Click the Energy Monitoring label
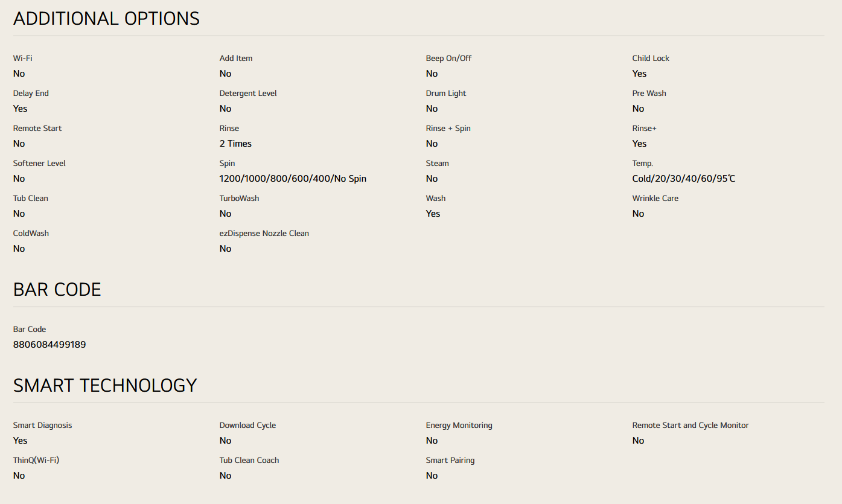The image size is (842, 504). (x=459, y=426)
